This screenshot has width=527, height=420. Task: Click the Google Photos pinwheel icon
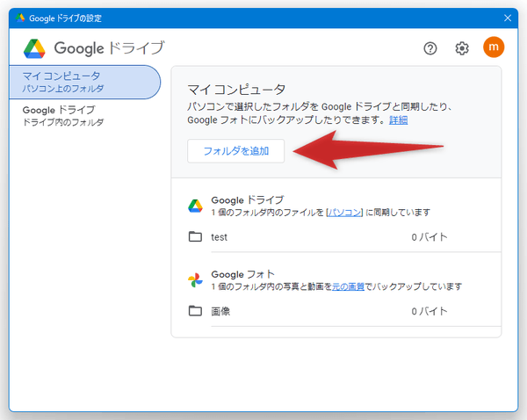(x=195, y=280)
